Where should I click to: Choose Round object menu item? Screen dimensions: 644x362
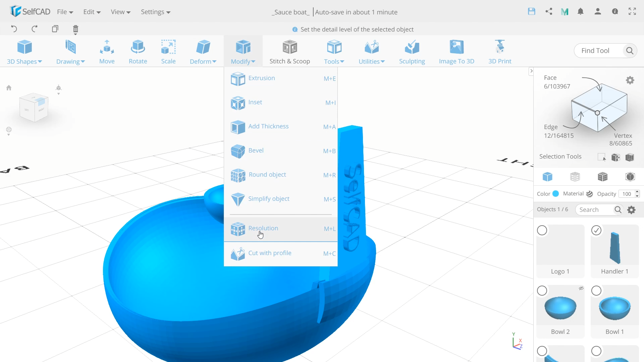(x=281, y=175)
